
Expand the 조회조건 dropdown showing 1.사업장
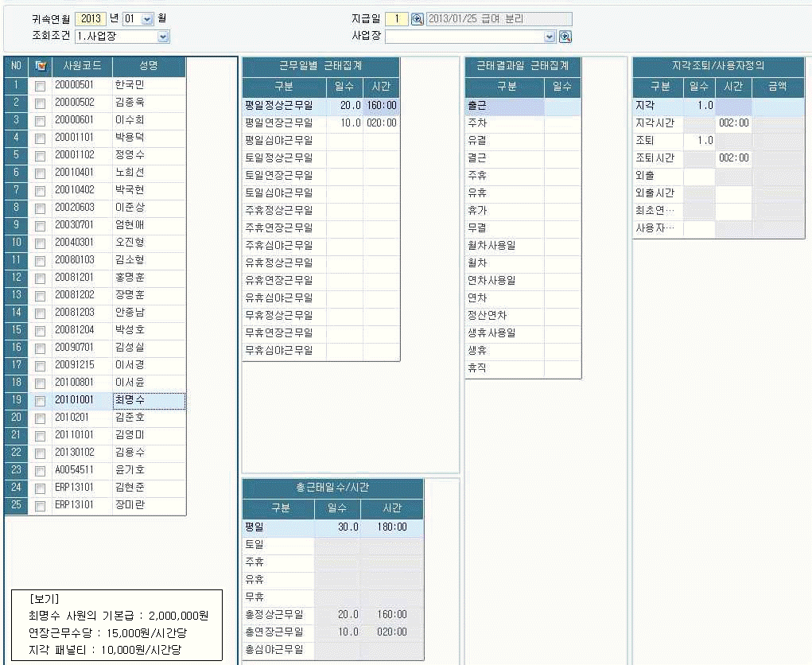163,37
